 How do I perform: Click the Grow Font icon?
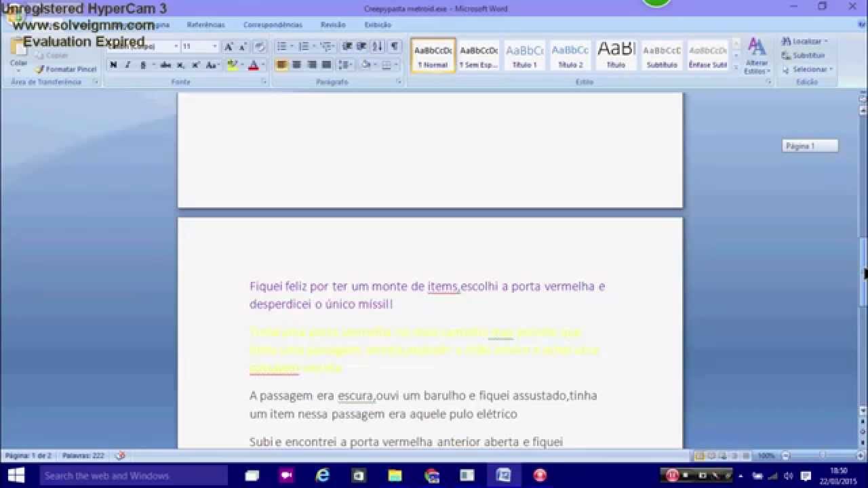(x=229, y=47)
